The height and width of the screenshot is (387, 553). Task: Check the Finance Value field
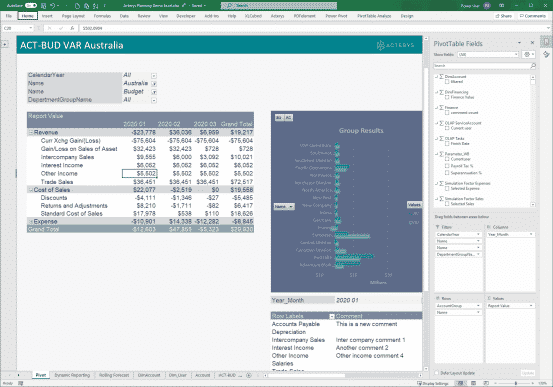point(447,97)
